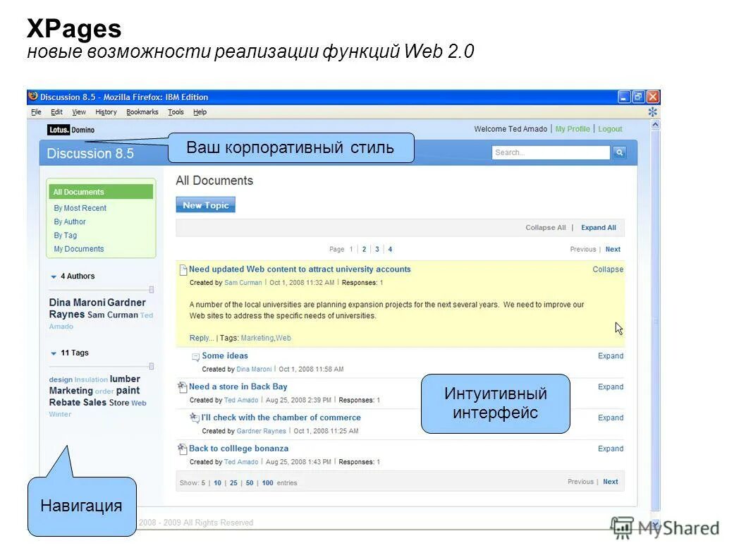Collapse the university accounts topic
The width and height of the screenshot is (746, 560).
607,269
